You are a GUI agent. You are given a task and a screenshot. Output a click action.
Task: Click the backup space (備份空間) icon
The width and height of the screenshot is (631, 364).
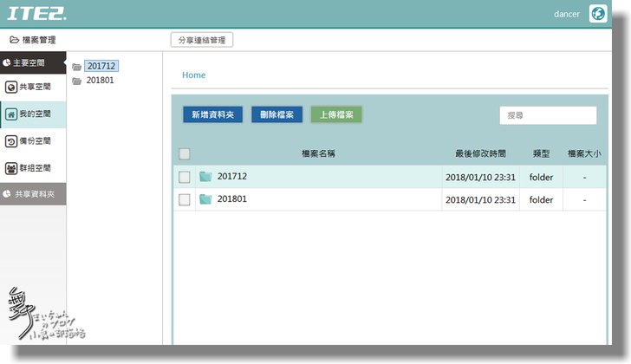(x=10, y=141)
